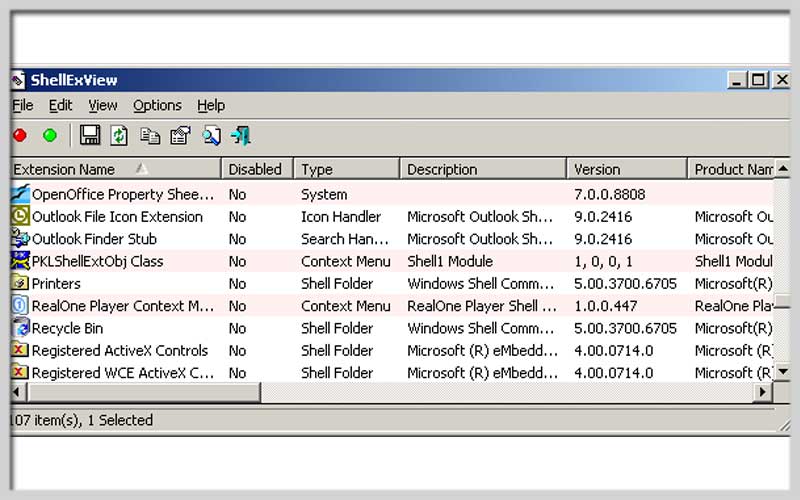Open the Edit menu
Screen dimensions: 800x500
(x=60, y=106)
